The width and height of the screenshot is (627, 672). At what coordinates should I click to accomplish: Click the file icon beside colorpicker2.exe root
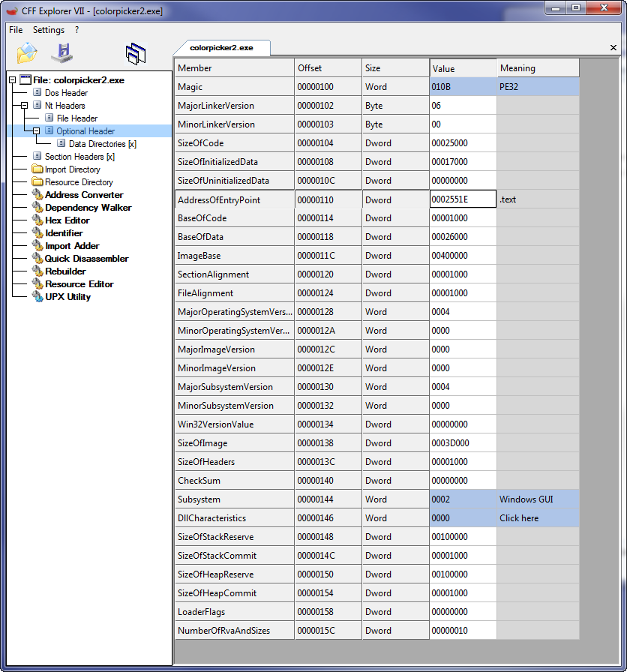25,79
